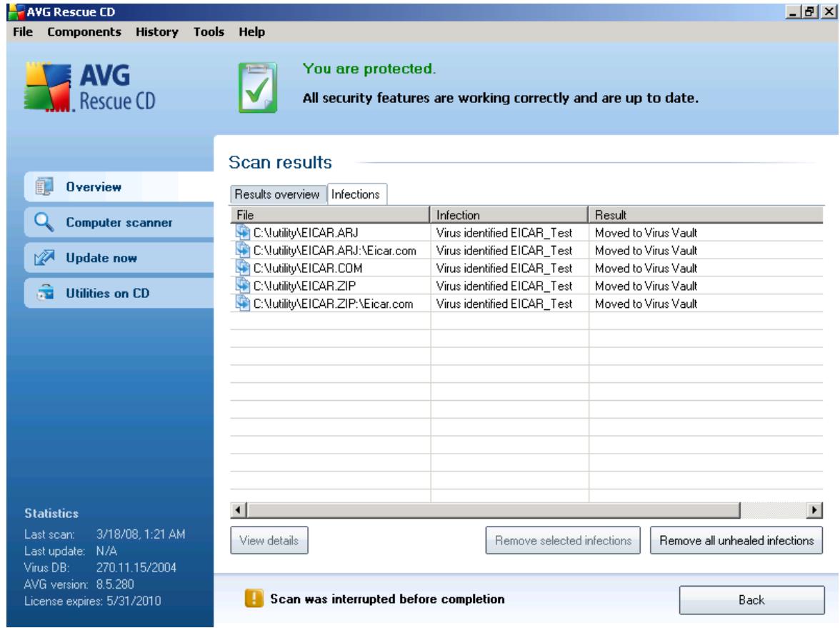Select the row C:\utility\EICAR.ZIP
840x628 pixels.
click(x=526, y=286)
